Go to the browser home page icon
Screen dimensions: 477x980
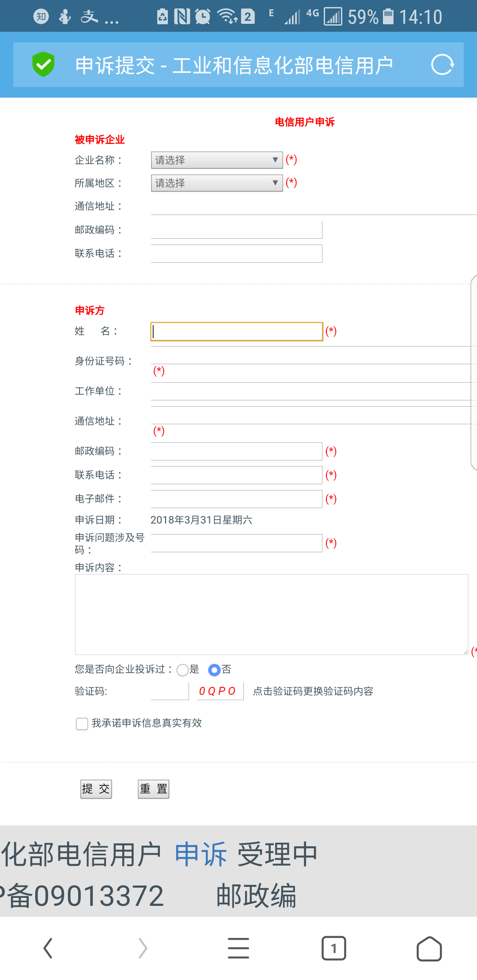[x=429, y=948]
